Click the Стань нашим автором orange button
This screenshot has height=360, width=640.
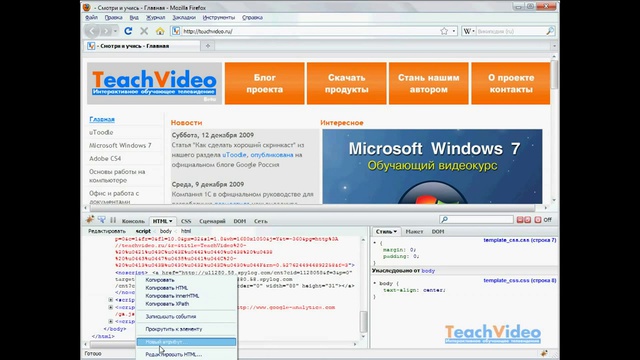429,83
